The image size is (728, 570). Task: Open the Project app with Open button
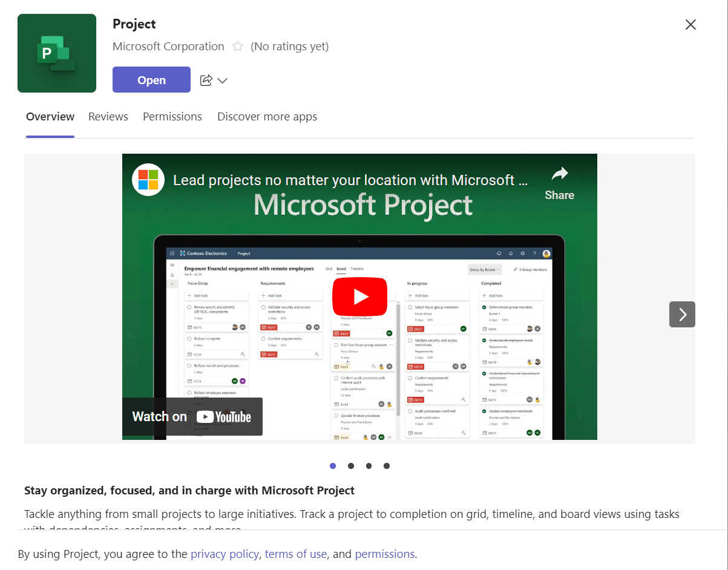click(151, 80)
